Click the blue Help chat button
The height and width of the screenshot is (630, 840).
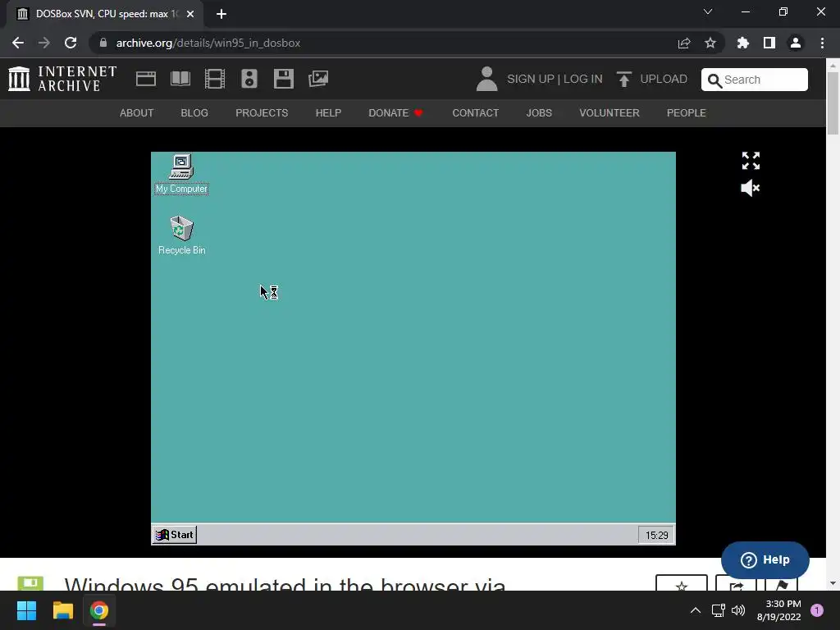(765, 559)
